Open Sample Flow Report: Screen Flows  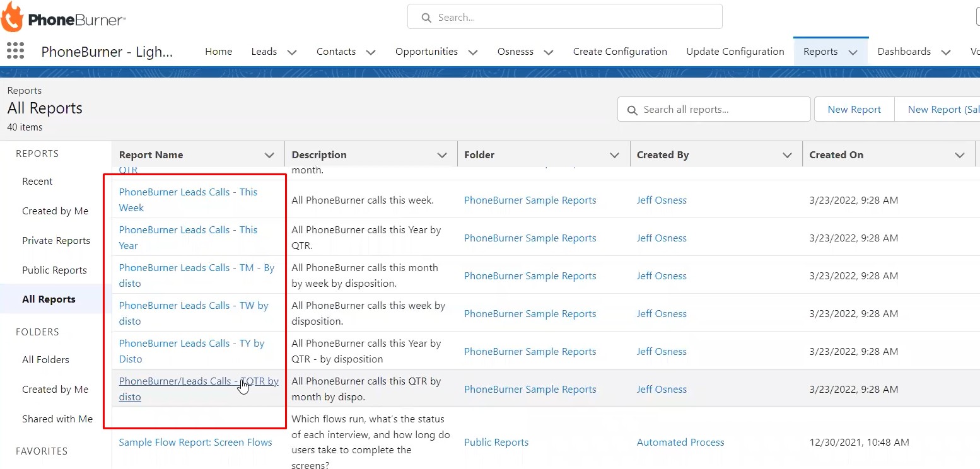coord(195,443)
